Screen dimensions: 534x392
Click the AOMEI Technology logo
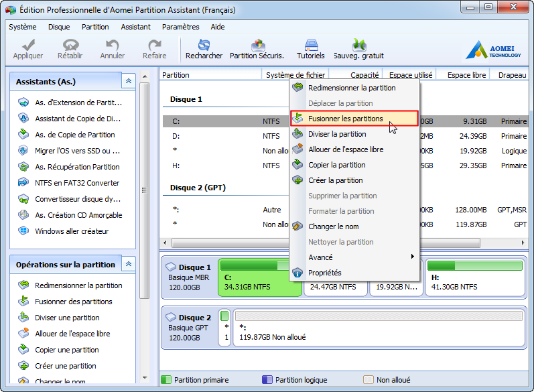pos(493,50)
